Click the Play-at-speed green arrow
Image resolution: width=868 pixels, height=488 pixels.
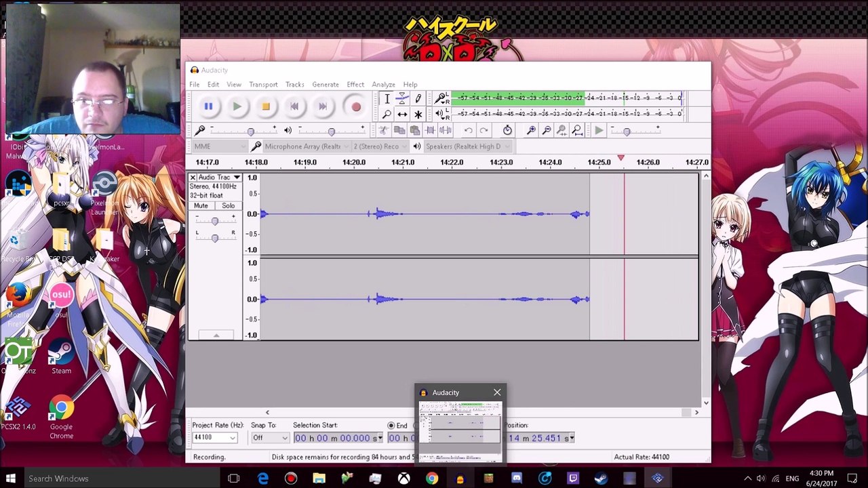pos(599,130)
